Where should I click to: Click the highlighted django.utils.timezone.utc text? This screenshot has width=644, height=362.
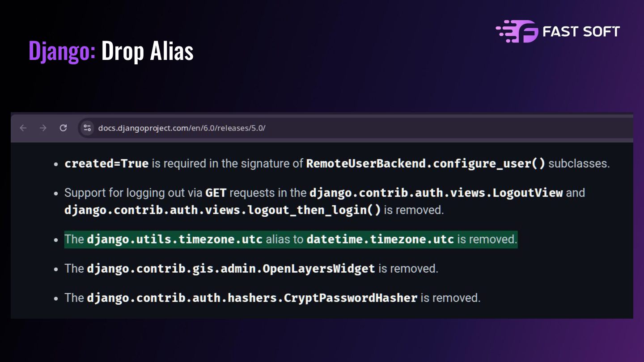point(174,240)
